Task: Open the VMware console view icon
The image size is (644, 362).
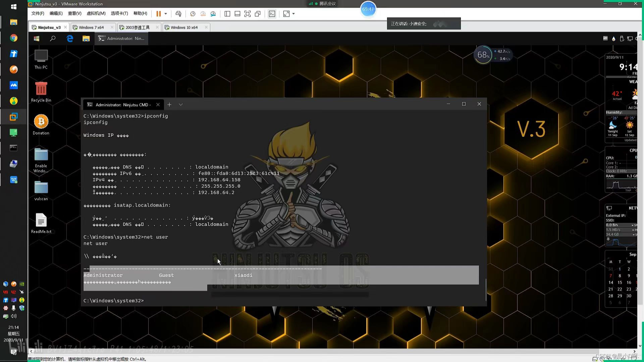Action: point(272,14)
